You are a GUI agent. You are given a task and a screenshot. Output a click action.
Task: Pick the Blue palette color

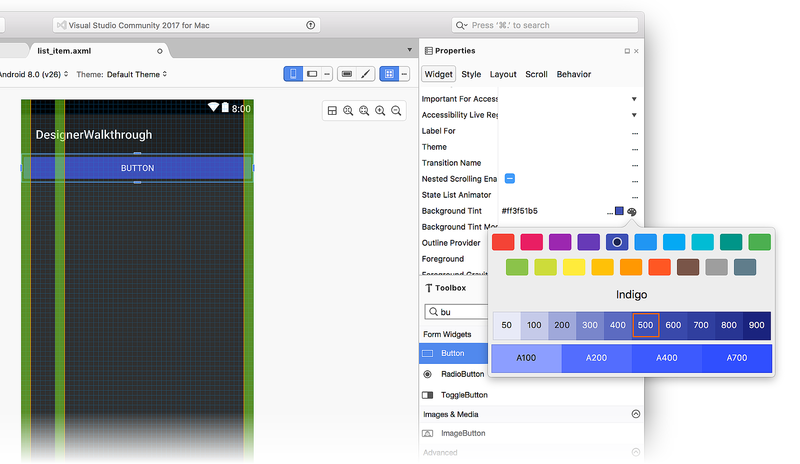(645, 242)
